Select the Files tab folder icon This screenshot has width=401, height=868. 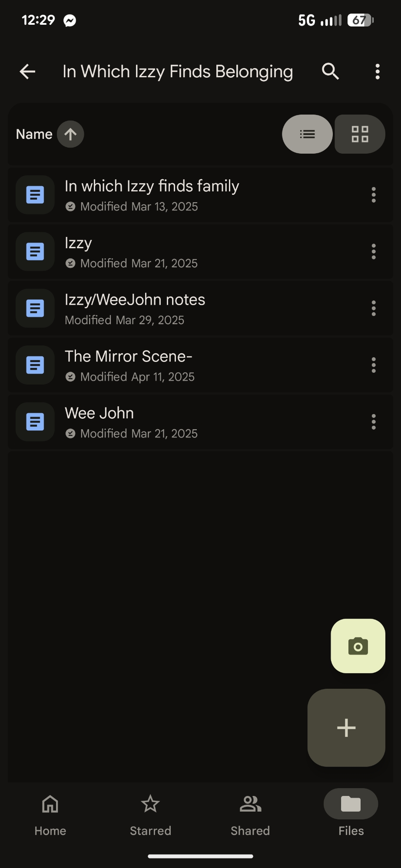pyautogui.click(x=351, y=804)
